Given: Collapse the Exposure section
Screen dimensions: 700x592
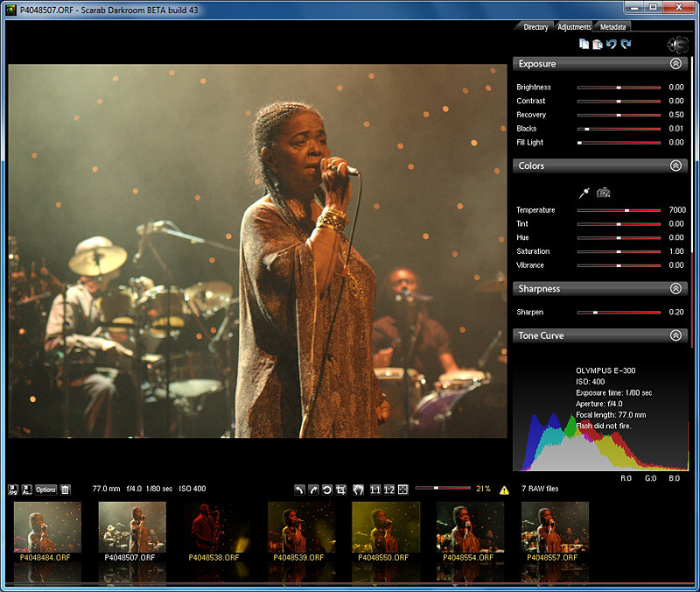Looking at the screenshot, I should 675,64.
